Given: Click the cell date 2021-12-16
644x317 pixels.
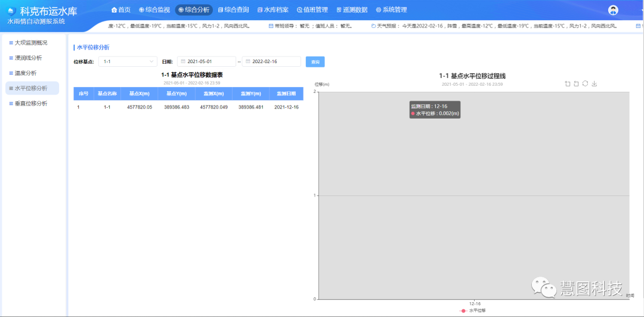Looking at the screenshot, I should click(x=286, y=107).
